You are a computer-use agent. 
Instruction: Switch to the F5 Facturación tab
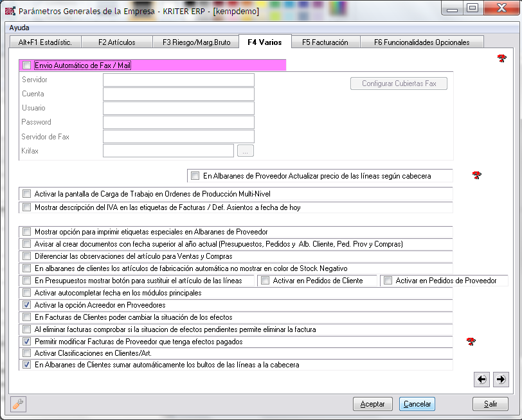[325, 42]
